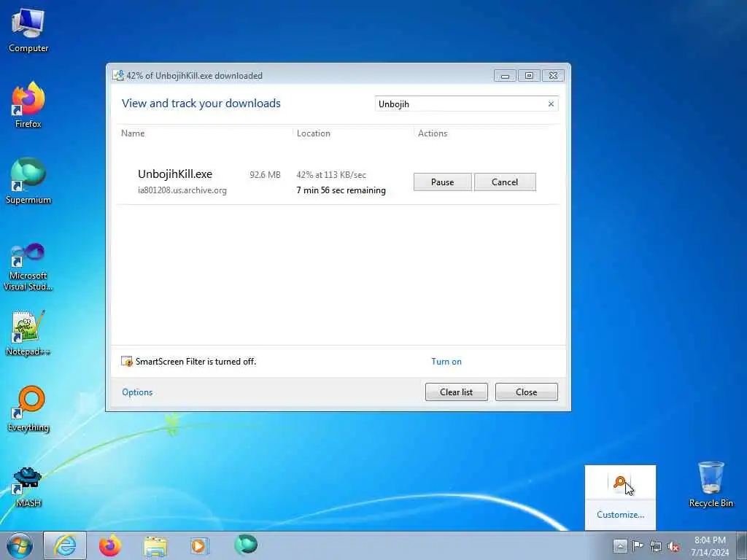Click the download window title icon
This screenshot has height=560, width=747.
coord(117,75)
